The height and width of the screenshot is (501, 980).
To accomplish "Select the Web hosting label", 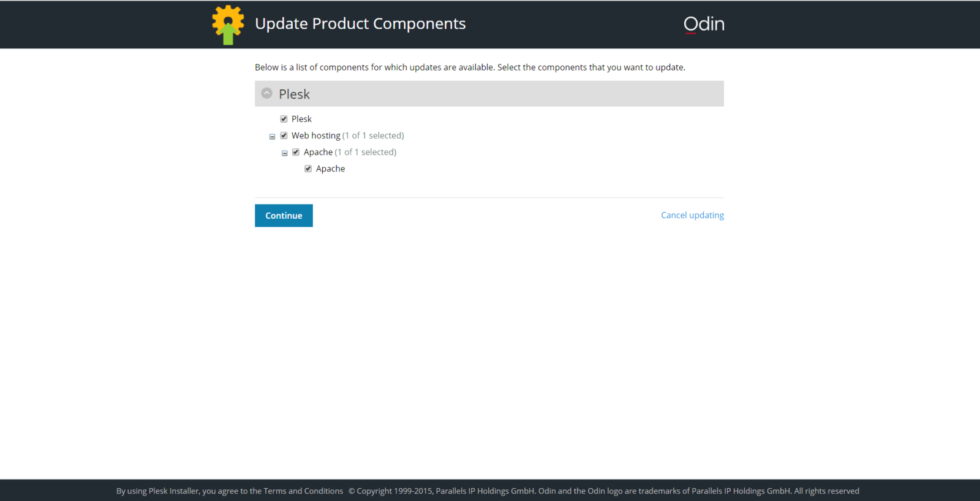I will tap(315, 135).
